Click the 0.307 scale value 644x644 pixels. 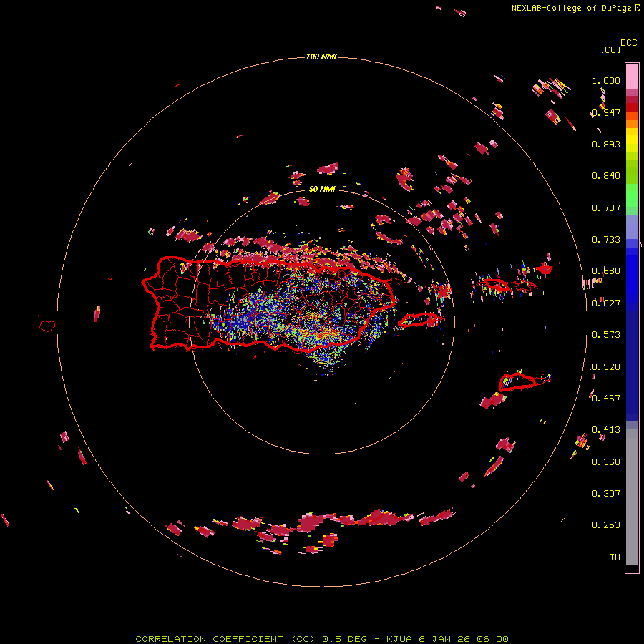(x=606, y=494)
